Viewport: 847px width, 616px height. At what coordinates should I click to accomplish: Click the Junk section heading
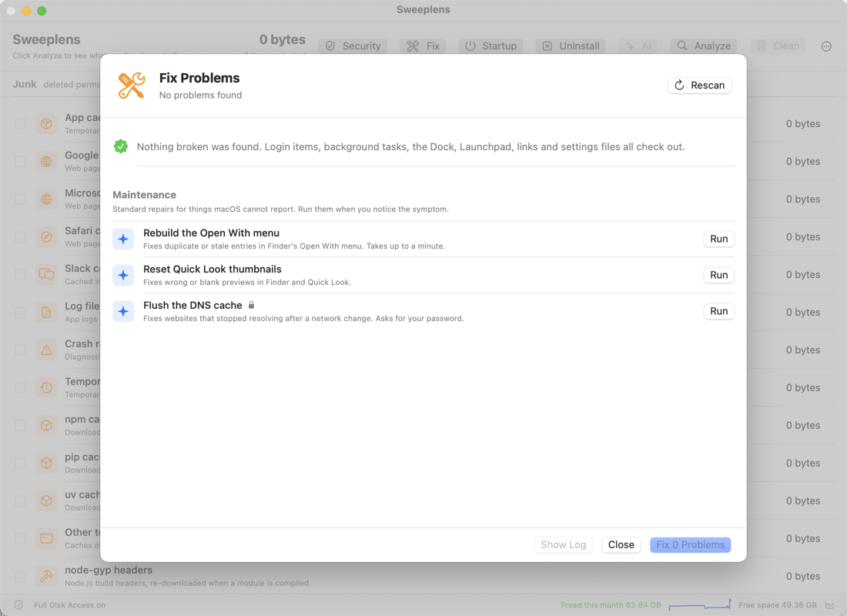click(x=25, y=84)
